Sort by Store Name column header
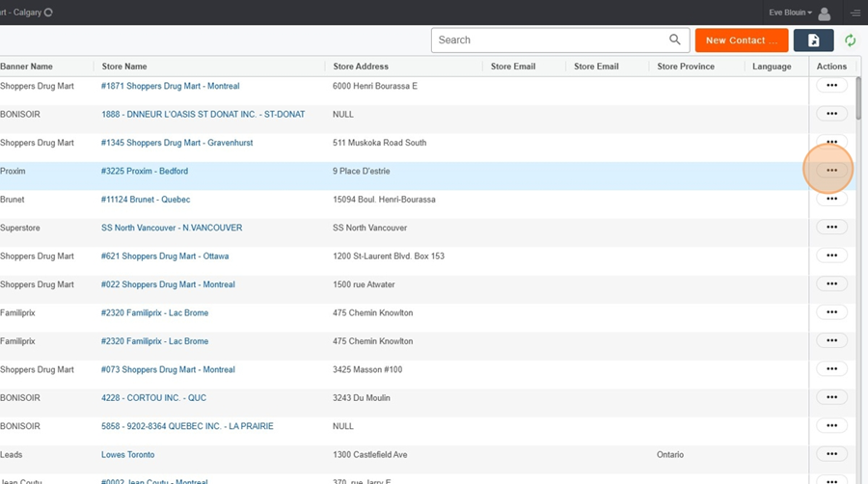The image size is (868, 484). (124, 67)
